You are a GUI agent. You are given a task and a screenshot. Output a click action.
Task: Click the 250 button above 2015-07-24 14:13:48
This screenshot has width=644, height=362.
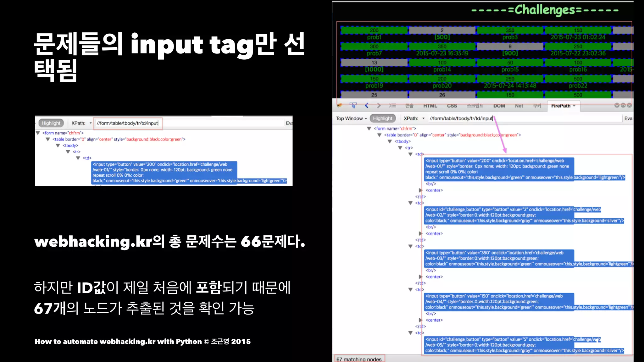click(510, 79)
